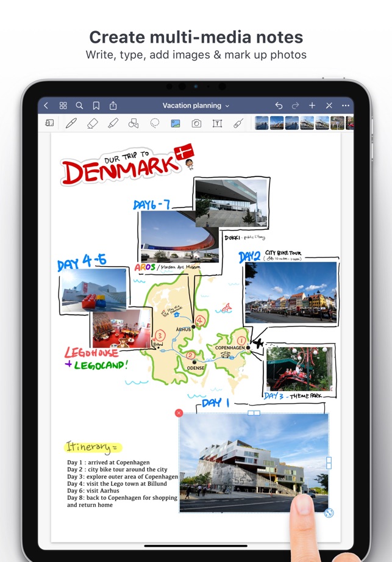Click the highlighted Itinerary heading

tap(93, 447)
